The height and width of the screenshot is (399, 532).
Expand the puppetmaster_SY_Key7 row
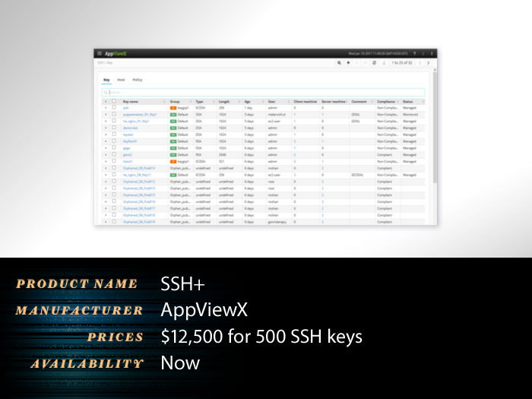coord(106,115)
